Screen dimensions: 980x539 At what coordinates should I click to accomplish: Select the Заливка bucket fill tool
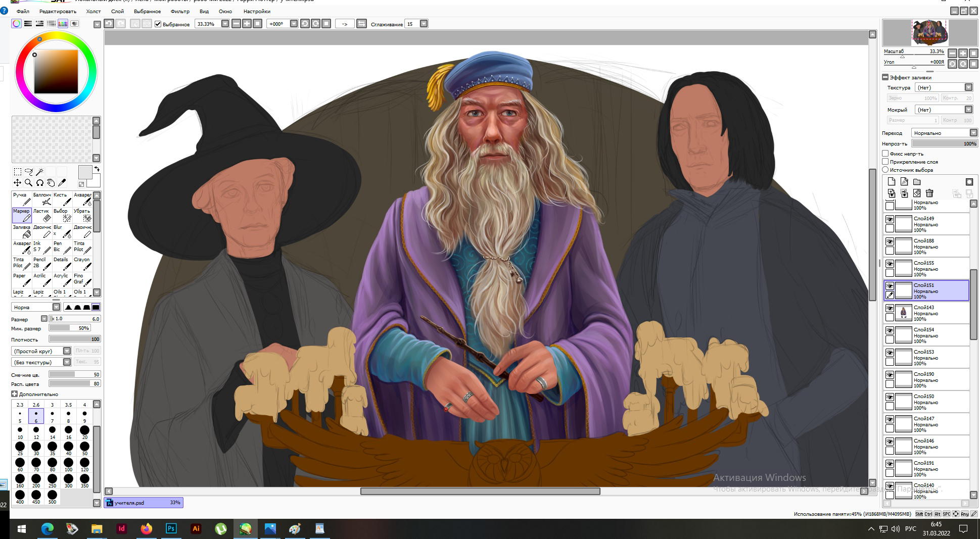[22, 231]
